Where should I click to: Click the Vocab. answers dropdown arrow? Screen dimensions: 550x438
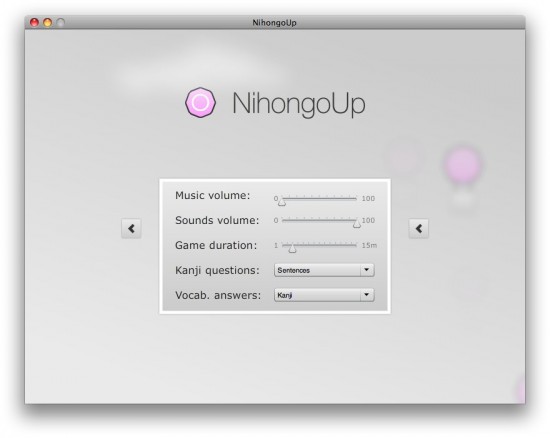pyautogui.click(x=367, y=295)
